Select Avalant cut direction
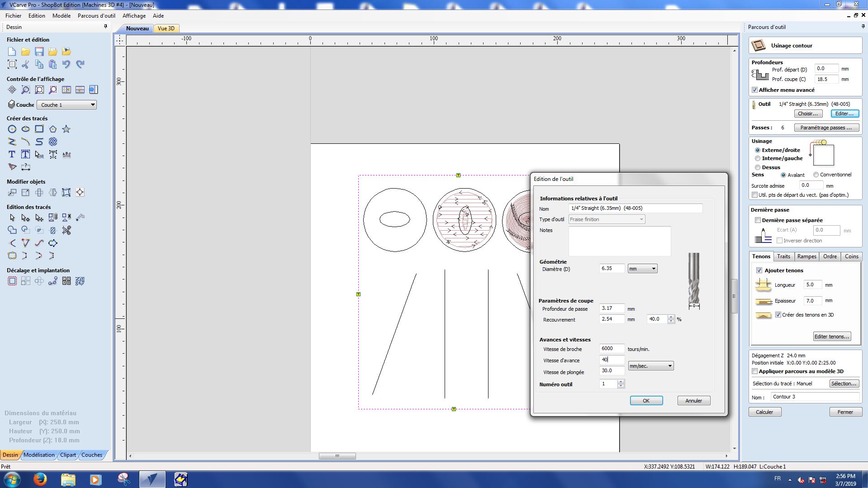Image resolution: width=868 pixels, height=488 pixels. pos(783,175)
